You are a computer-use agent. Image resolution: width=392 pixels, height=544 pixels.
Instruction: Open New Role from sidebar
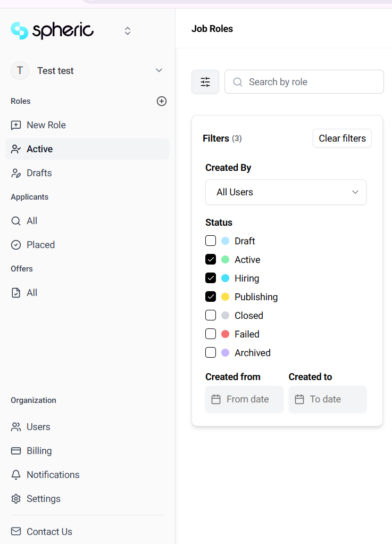pyautogui.click(x=46, y=125)
